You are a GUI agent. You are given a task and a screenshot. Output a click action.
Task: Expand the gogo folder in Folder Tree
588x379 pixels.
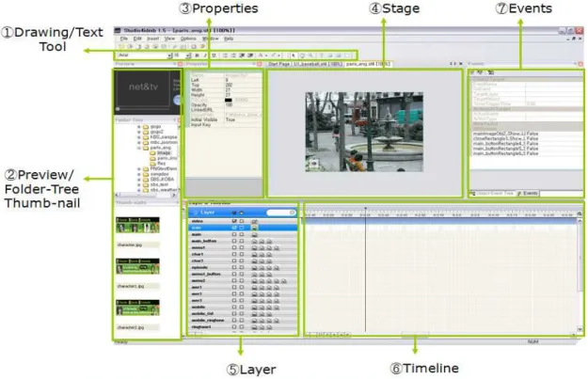point(139,127)
